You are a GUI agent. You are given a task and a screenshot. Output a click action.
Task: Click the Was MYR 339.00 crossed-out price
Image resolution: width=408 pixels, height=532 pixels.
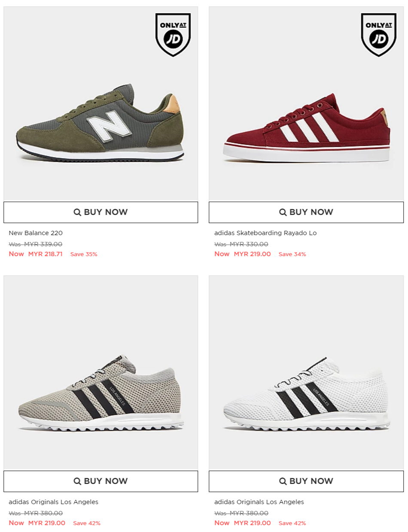[36, 244]
